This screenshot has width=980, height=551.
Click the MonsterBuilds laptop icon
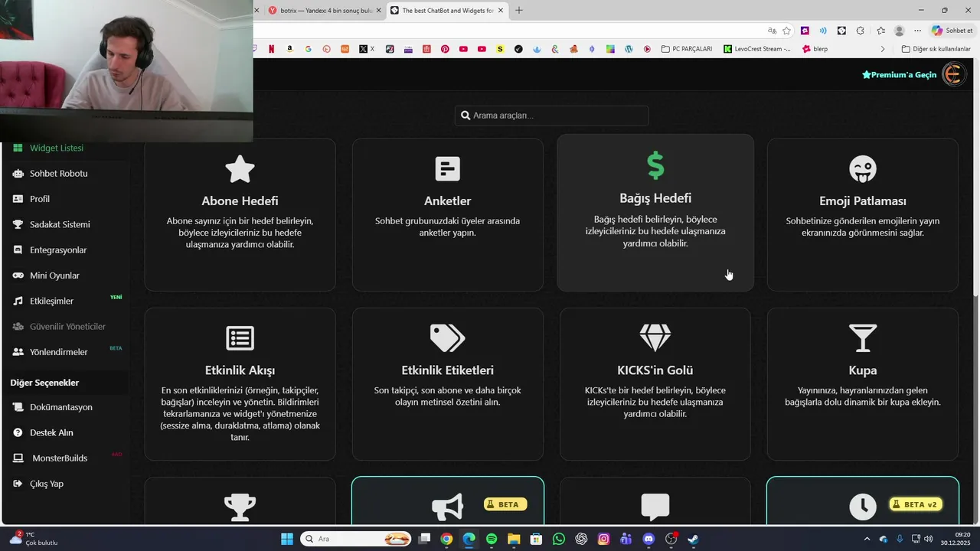coord(18,458)
